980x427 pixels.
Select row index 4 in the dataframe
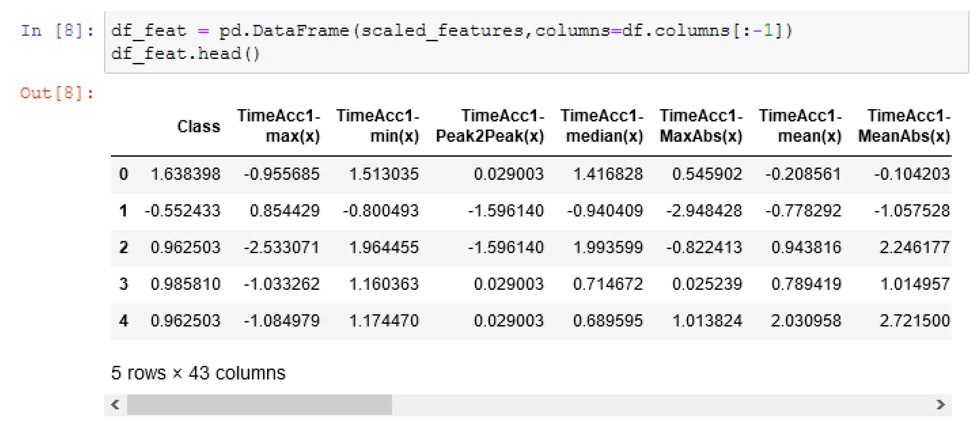click(124, 321)
